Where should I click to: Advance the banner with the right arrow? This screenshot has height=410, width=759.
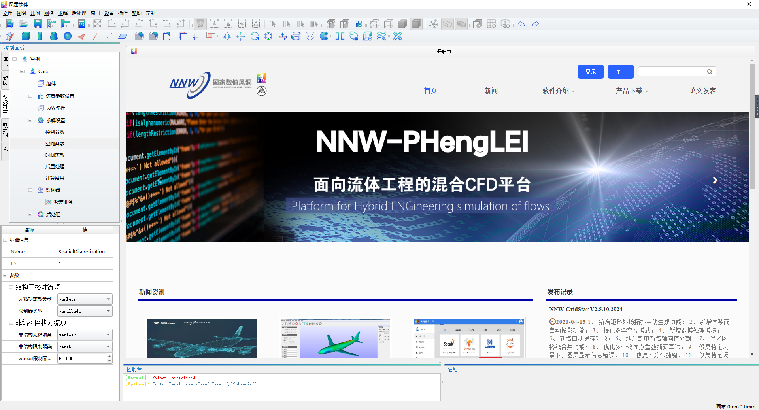[715, 180]
